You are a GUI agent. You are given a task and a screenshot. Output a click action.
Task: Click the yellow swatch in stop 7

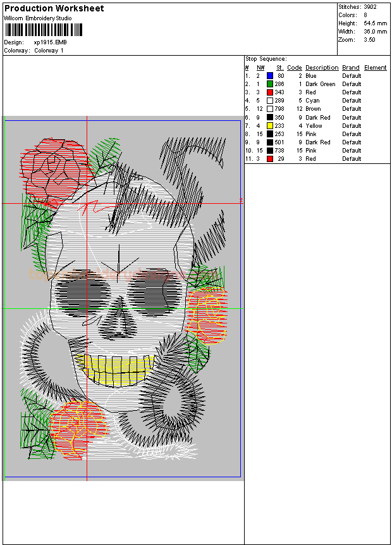click(270, 126)
